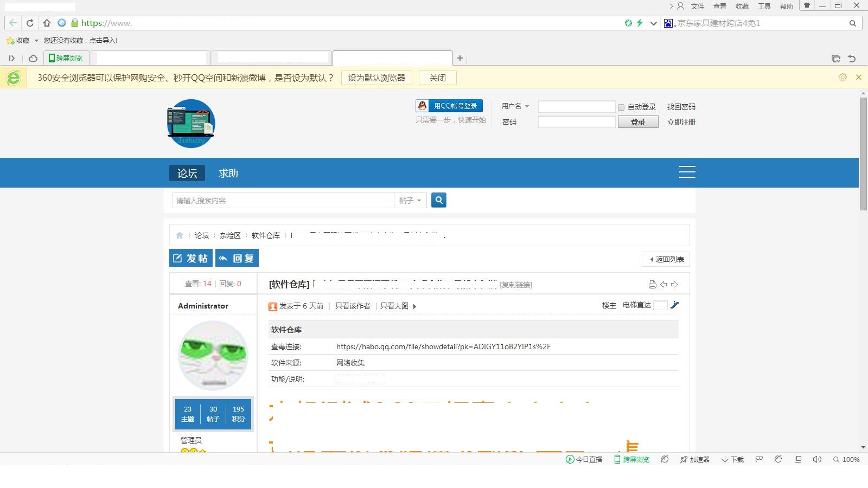
Task: Go to next thread with right arrow icon
Action: tap(674, 284)
